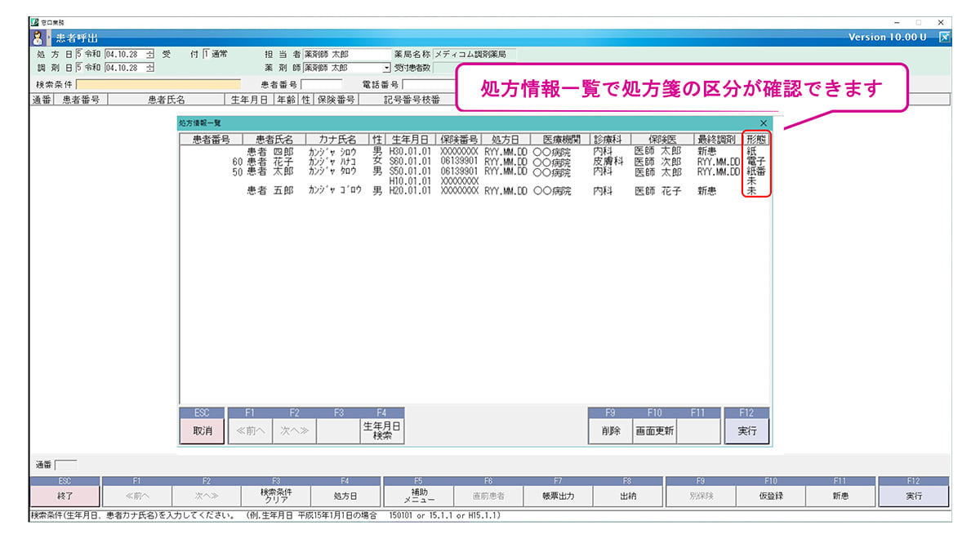980x539 pixels.
Task: Select patient row 患者 五郎
Action: click(x=269, y=191)
